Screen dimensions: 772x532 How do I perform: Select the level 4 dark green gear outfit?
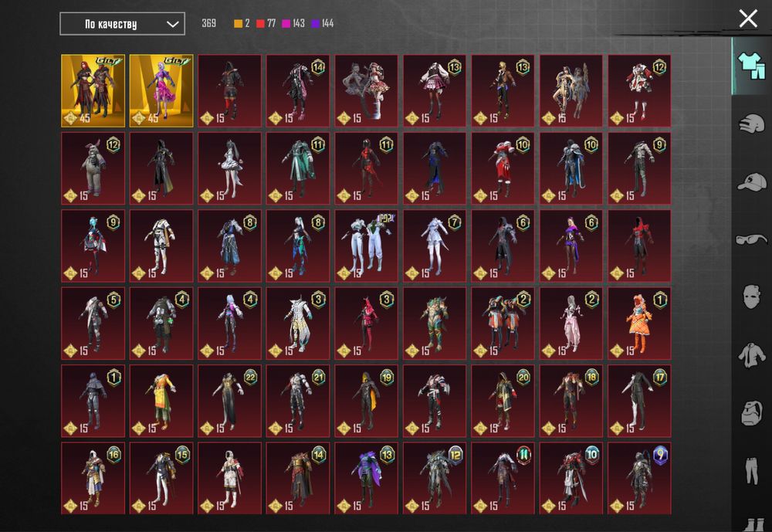click(x=161, y=324)
